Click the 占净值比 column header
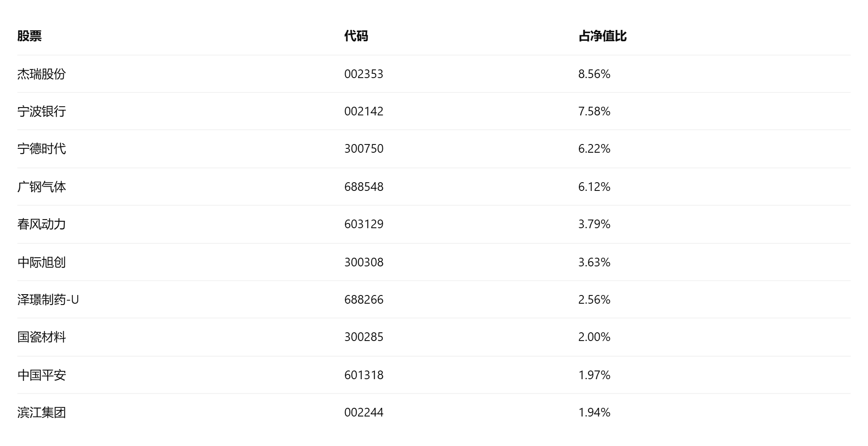This screenshot has width=868, height=446. click(x=602, y=36)
